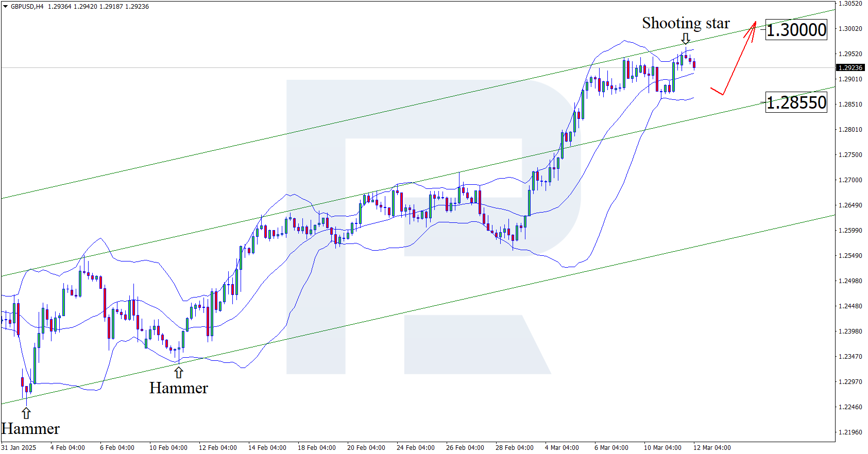The height and width of the screenshot is (454, 868).
Task: Click the 31 Jan 2025 date label
Action: pos(19,448)
